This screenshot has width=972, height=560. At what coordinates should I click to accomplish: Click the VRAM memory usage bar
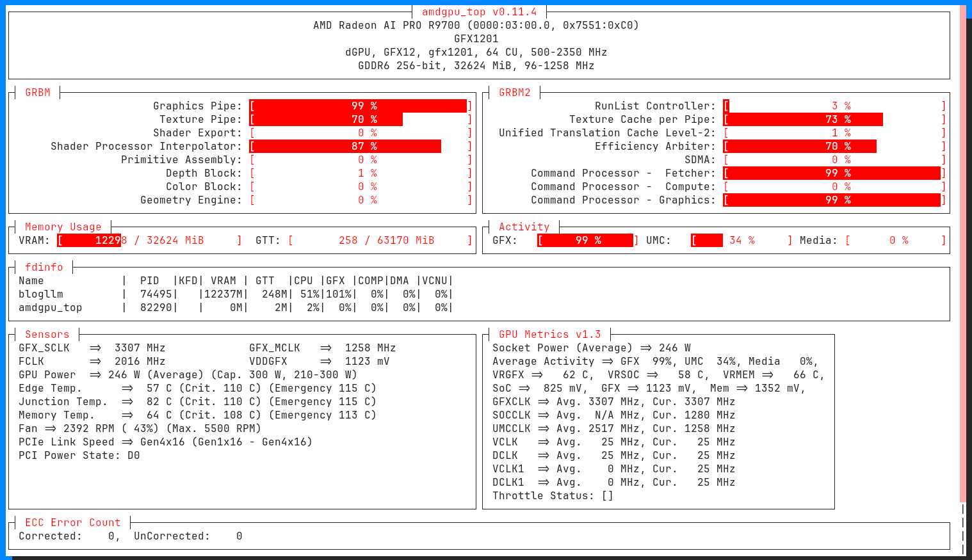149,240
